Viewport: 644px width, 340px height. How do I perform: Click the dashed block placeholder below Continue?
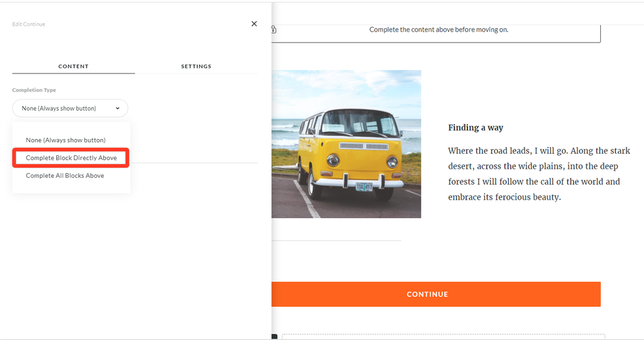click(x=442, y=336)
